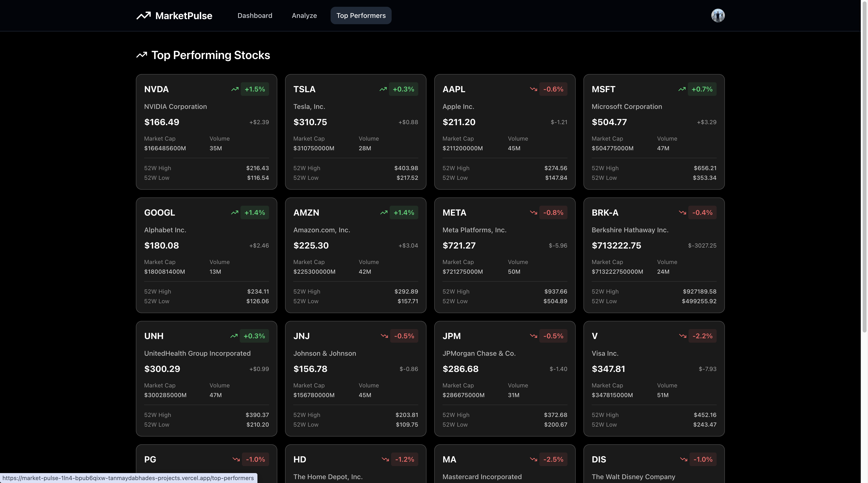
Task: Click NVDA upward trend arrow icon
Action: pyautogui.click(x=235, y=89)
